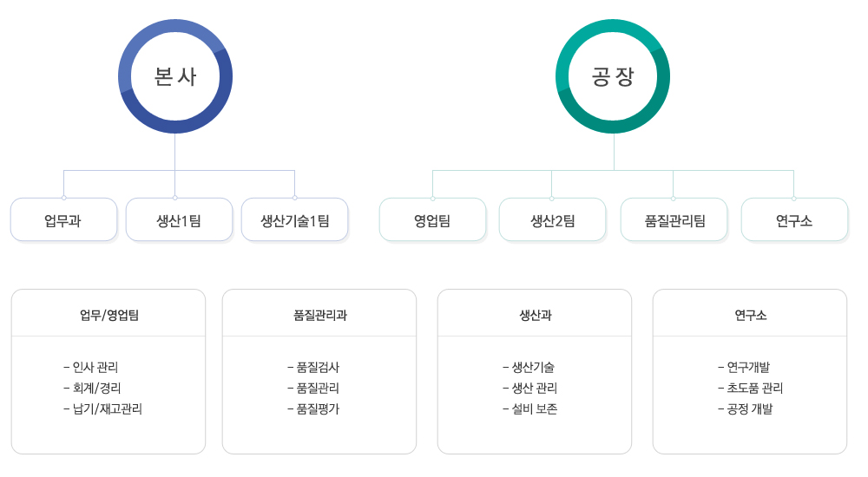The width and height of the screenshot is (868, 477).
Task: Select the 공정 개발 item
Action: pyautogui.click(x=745, y=408)
